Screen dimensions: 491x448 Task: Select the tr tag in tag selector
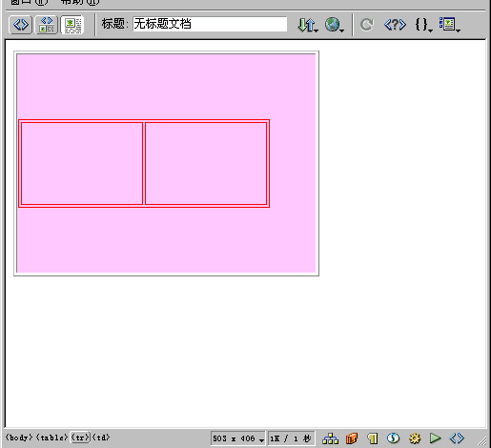coord(80,438)
